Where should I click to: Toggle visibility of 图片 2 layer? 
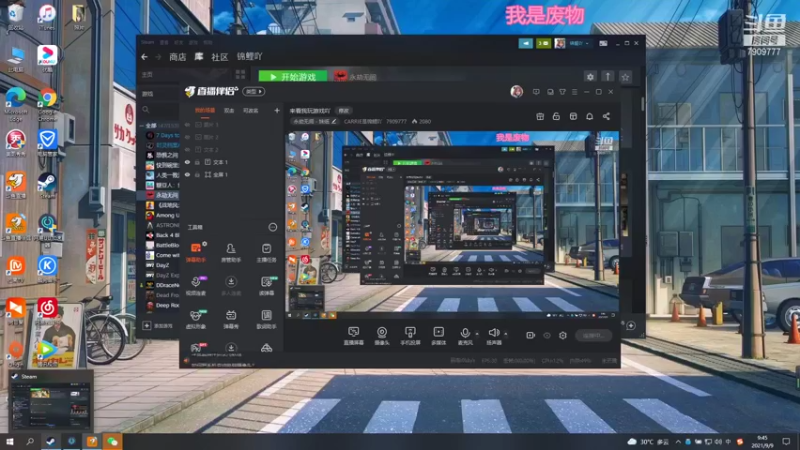[187, 137]
